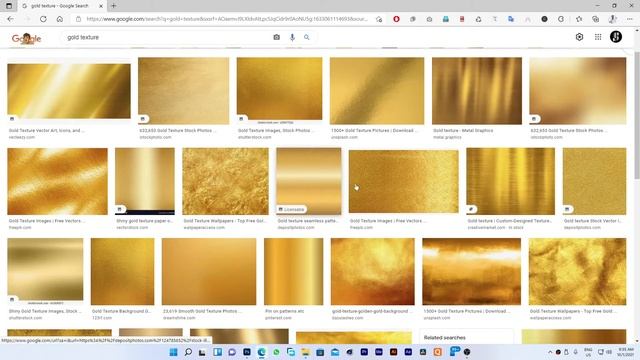The width and height of the screenshot is (640, 360).
Task: Open the Pin on patterns etc thumbnail
Action: pyautogui.click(x=293, y=271)
